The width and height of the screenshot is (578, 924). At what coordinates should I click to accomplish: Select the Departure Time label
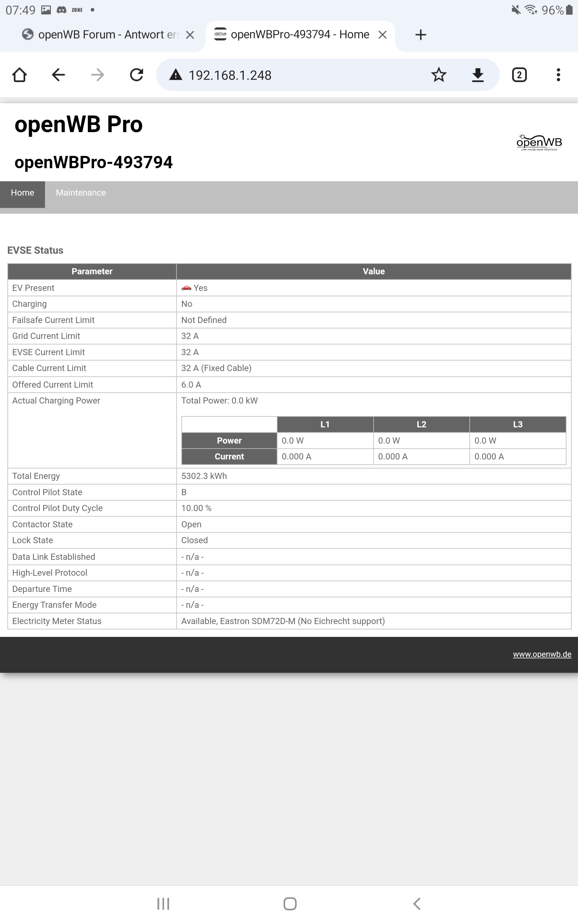[42, 589]
